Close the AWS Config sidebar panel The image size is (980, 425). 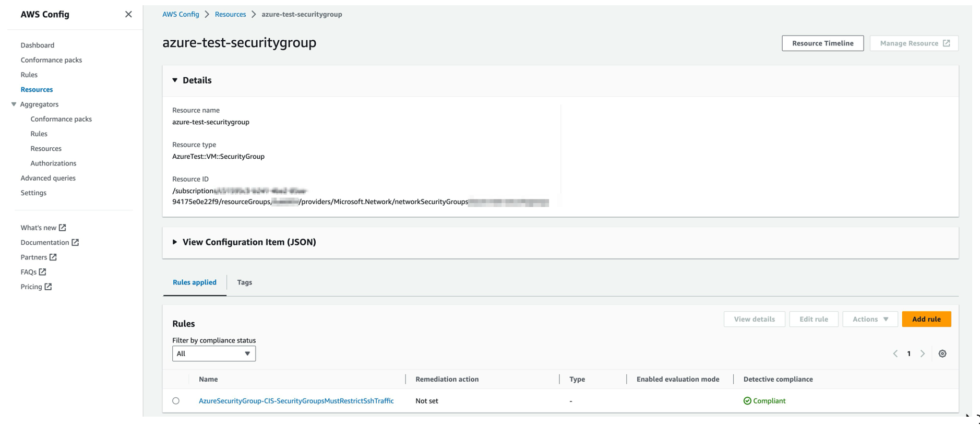pyautogui.click(x=128, y=14)
